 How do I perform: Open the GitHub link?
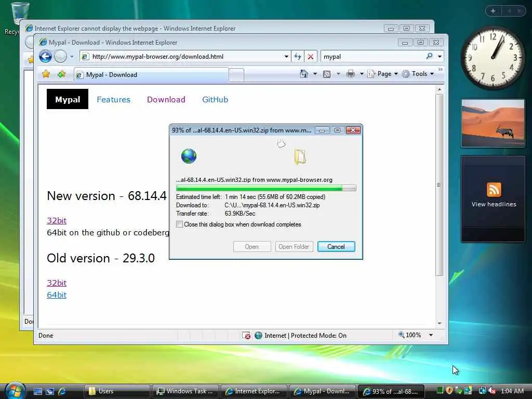(x=215, y=99)
